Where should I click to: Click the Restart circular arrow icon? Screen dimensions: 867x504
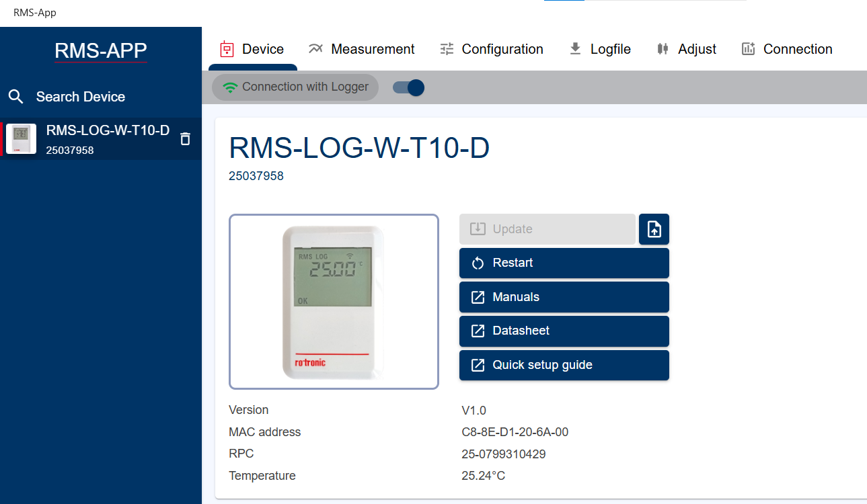(x=478, y=263)
